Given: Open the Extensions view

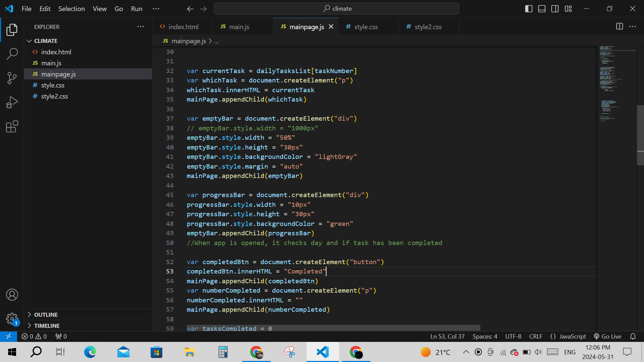Looking at the screenshot, I should pyautogui.click(x=12, y=127).
